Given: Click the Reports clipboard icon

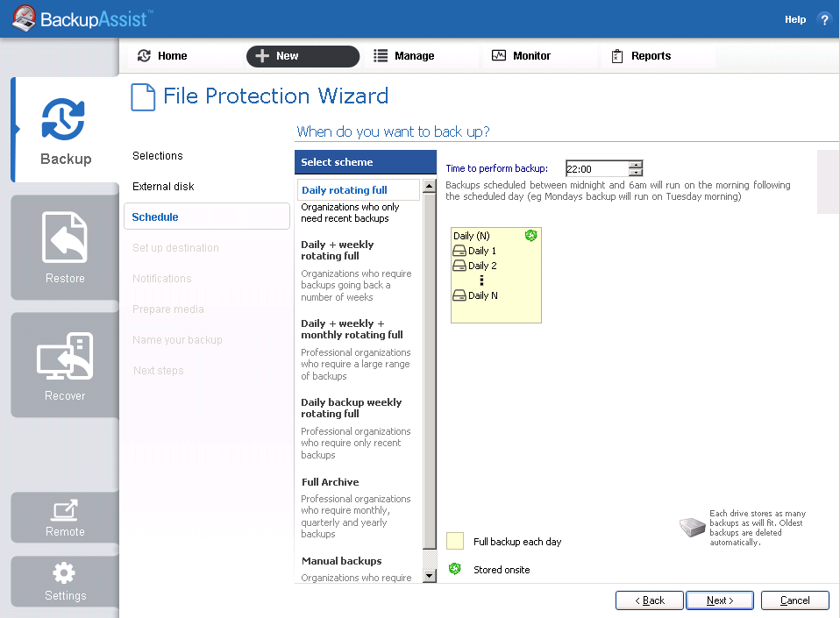Looking at the screenshot, I should pyautogui.click(x=617, y=56).
